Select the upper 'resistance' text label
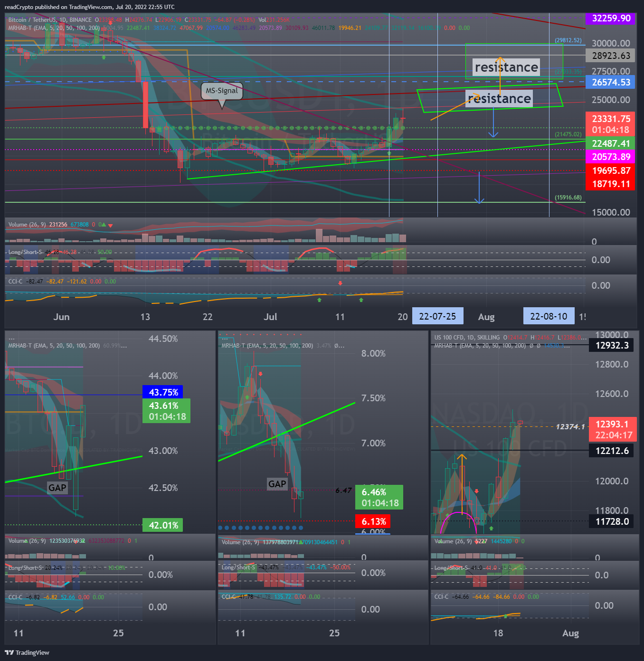This screenshot has height=661, width=644. pos(506,67)
